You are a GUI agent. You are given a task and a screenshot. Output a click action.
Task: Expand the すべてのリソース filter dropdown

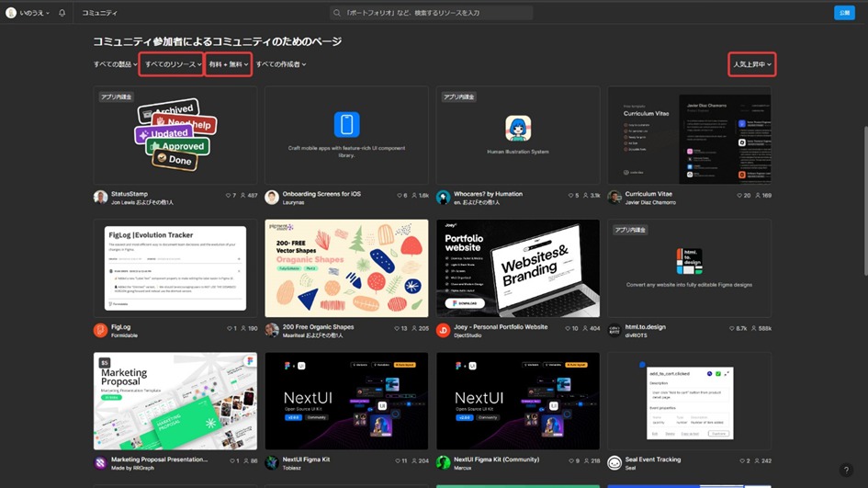coord(173,64)
